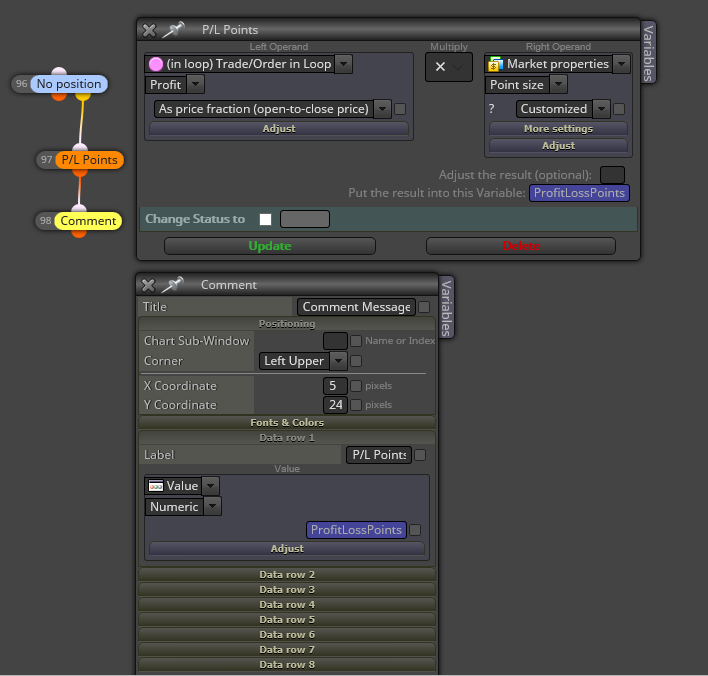Click the Chart Sub-Window input field
The height and width of the screenshot is (676, 708).
[335, 340]
